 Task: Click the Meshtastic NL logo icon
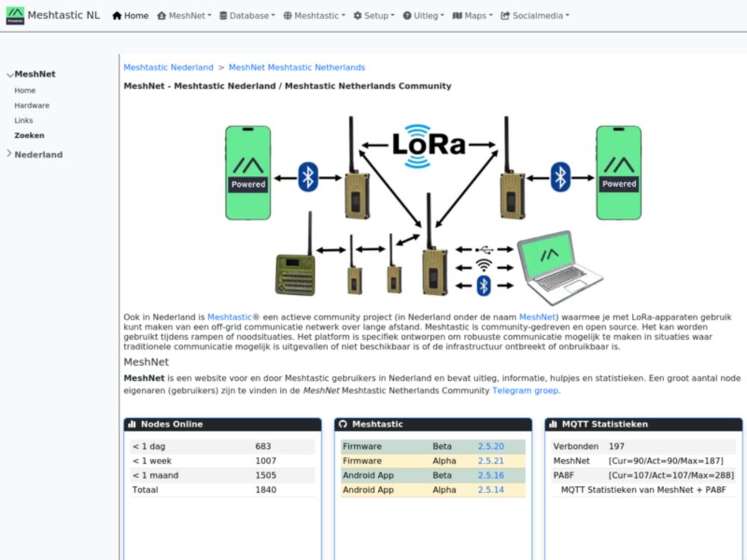[15, 16]
